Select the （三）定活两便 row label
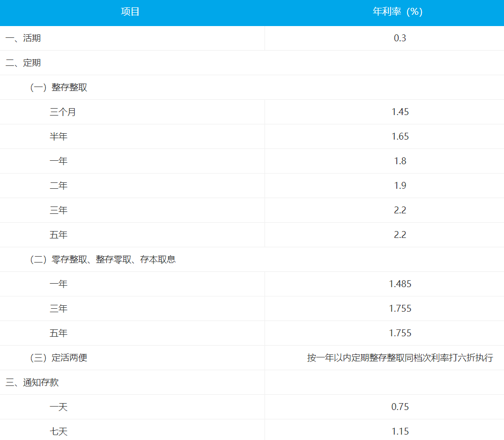504x440 pixels. click(59, 358)
